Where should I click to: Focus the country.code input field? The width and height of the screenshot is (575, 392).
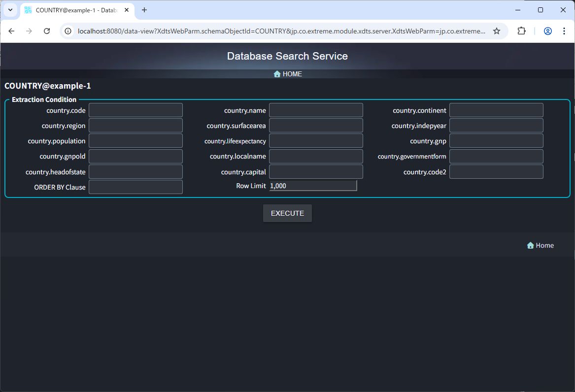[x=135, y=110]
